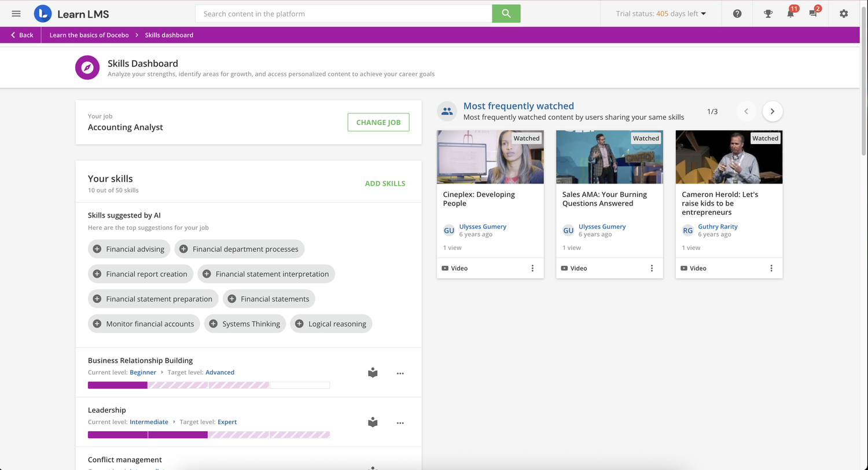Click the Skills Dashboard compass icon
The height and width of the screenshot is (470, 868).
87,68
